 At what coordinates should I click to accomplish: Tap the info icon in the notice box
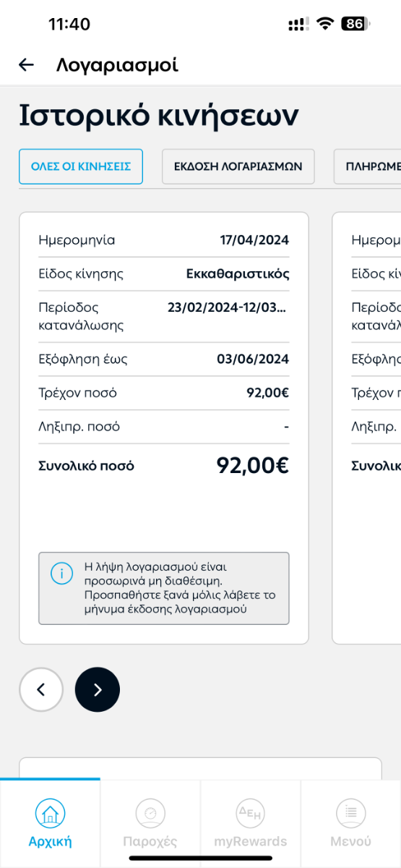[x=61, y=574]
